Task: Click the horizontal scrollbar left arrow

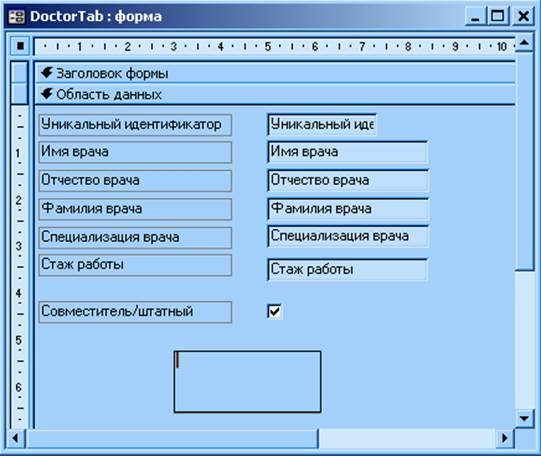Action: [x=15, y=438]
